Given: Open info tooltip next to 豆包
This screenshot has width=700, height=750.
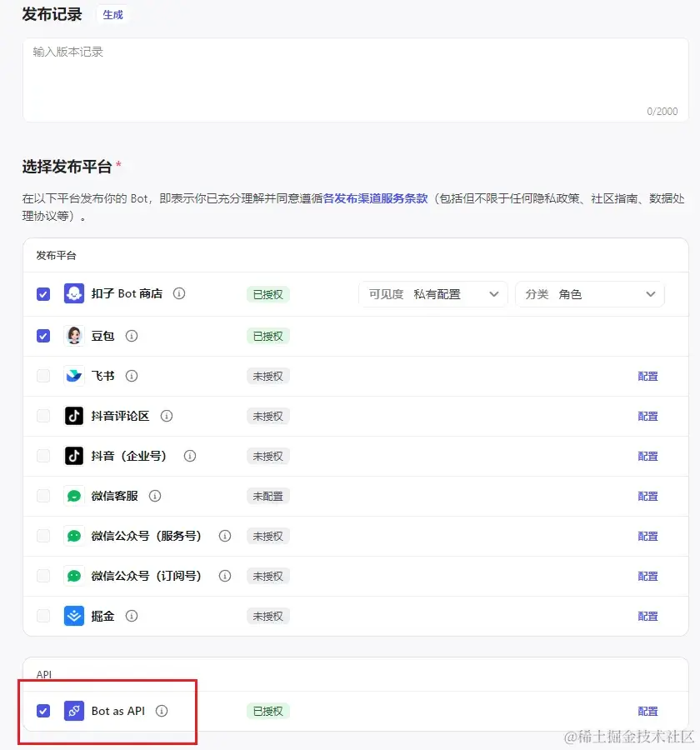Looking at the screenshot, I should tap(132, 336).
